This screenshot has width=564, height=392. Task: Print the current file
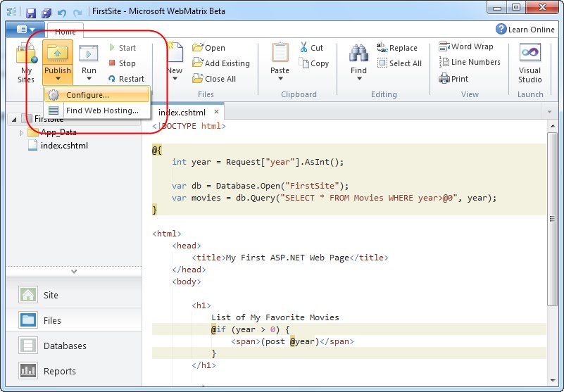(453, 78)
